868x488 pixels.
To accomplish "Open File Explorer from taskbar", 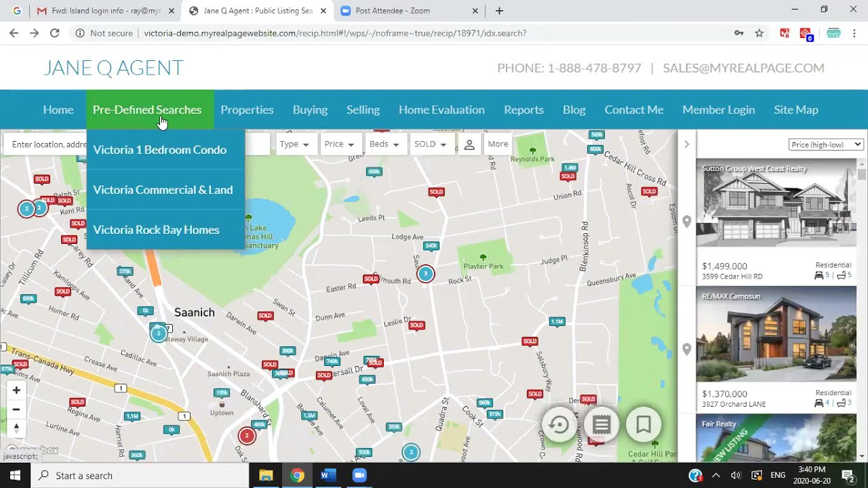I will pos(266,475).
